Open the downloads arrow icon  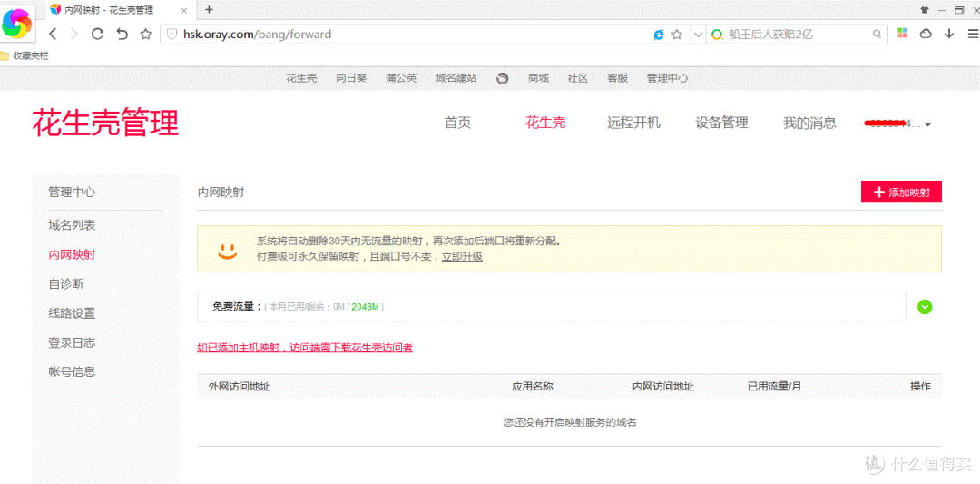[x=949, y=34]
